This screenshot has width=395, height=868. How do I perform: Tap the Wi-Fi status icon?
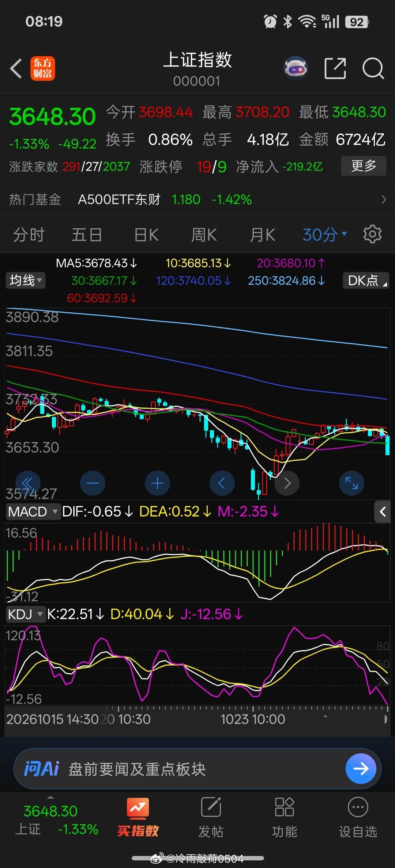(307, 22)
